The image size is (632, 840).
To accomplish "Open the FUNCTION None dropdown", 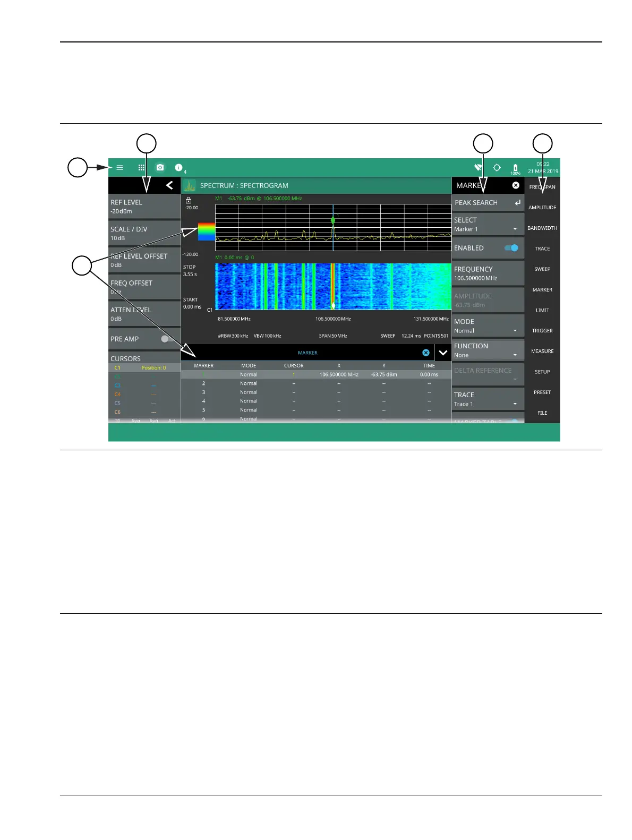I will click(488, 350).
